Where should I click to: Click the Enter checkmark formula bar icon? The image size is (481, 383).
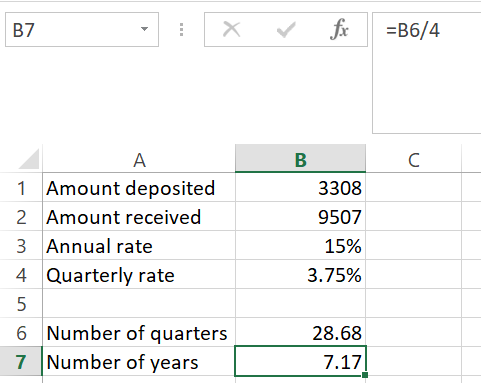click(x=286, y=30)
